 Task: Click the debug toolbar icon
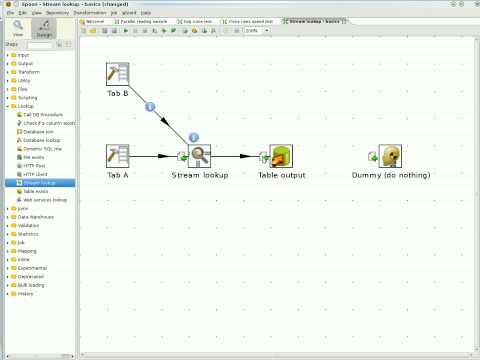(164, 31)
